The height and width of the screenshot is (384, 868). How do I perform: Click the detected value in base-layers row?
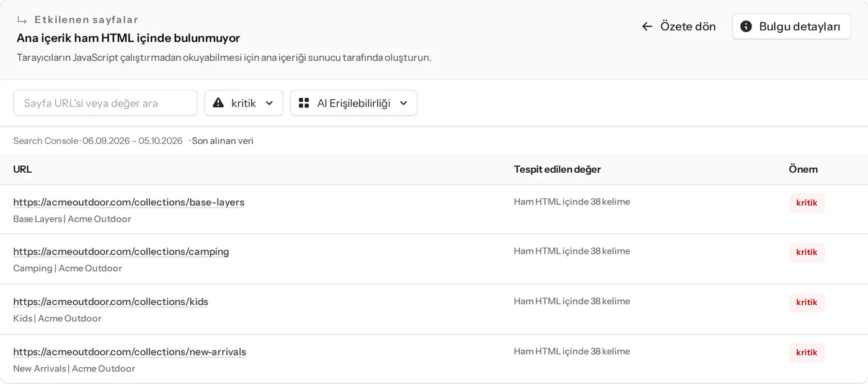coord(572,201)
